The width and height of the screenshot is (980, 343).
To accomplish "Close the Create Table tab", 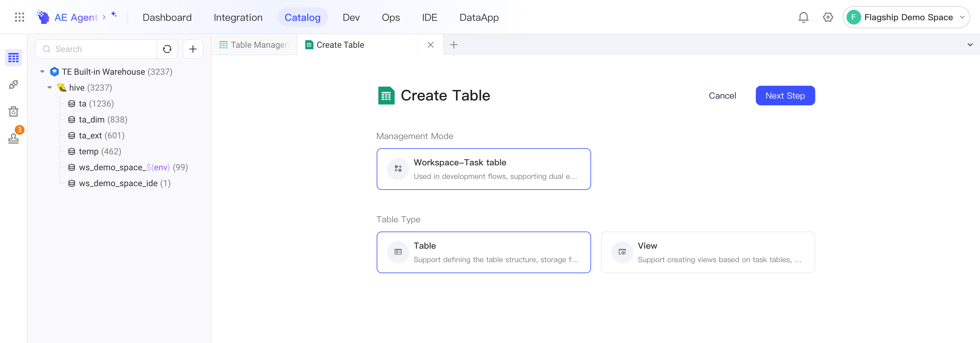I will tap(430, 45).
